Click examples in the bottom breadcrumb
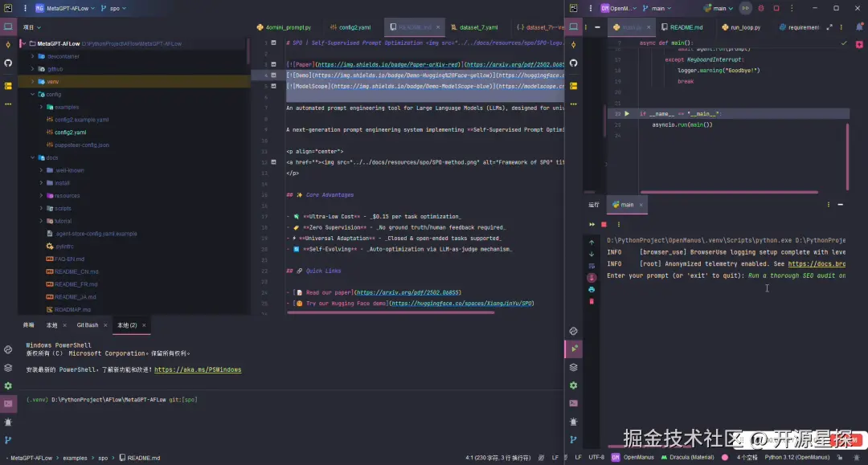The image size is (868, 465). pos(75,458)
